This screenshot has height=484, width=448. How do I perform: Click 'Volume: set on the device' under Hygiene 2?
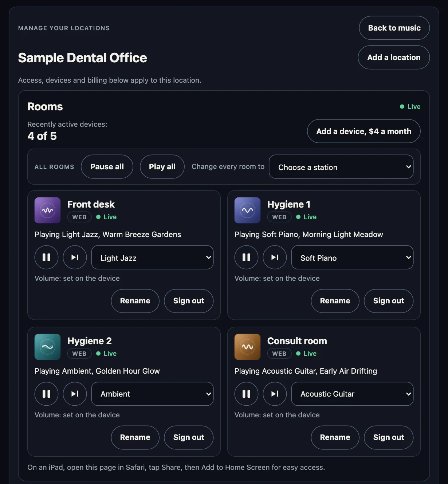[x=77, y=415]
